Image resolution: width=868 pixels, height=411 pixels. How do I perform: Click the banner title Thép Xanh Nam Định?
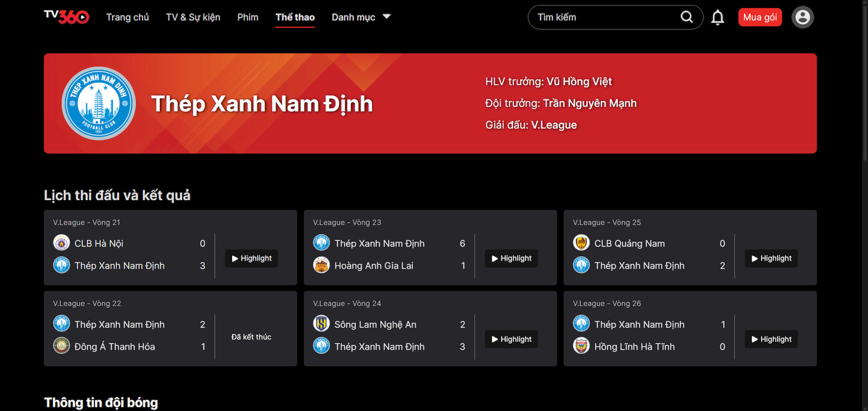262,104
